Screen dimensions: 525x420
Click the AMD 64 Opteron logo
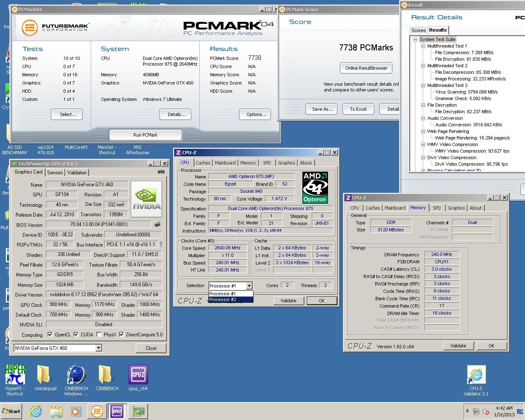pyautogui.click(x=315, y=187)
